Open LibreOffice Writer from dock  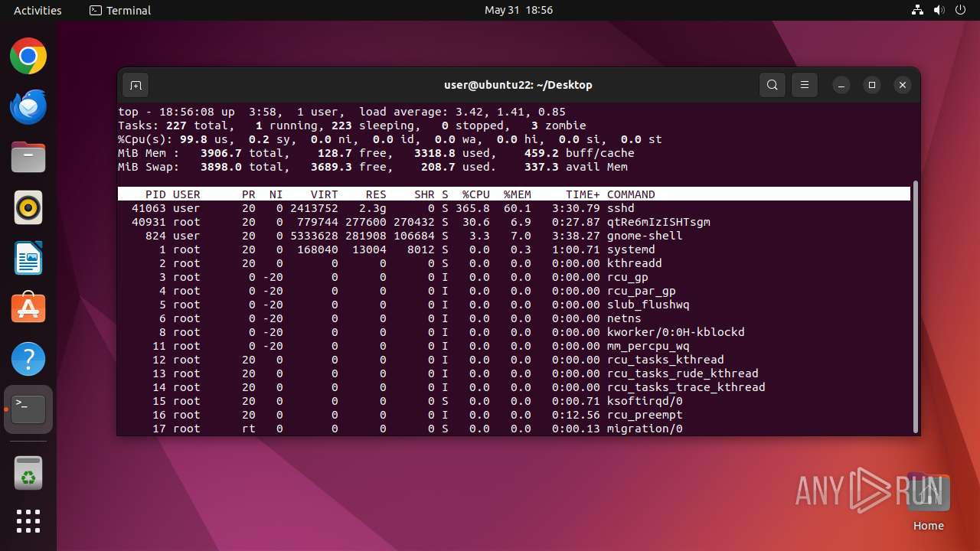28,258
